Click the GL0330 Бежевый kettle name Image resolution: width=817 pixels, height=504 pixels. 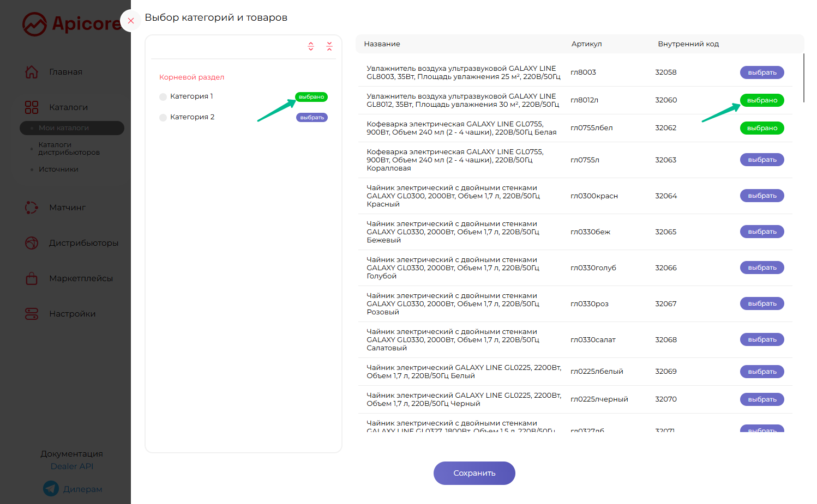[453, 232]
